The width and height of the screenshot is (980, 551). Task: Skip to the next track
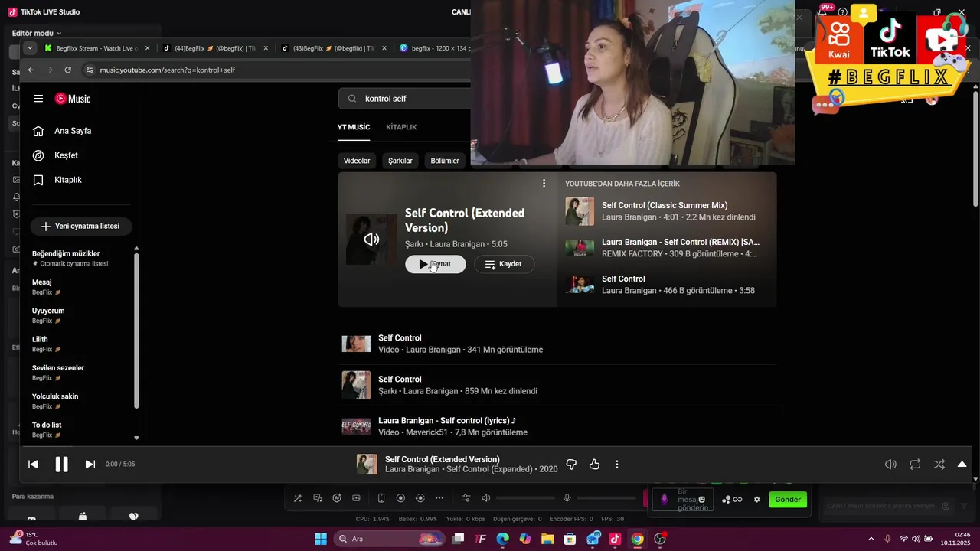tap(90, 464)
